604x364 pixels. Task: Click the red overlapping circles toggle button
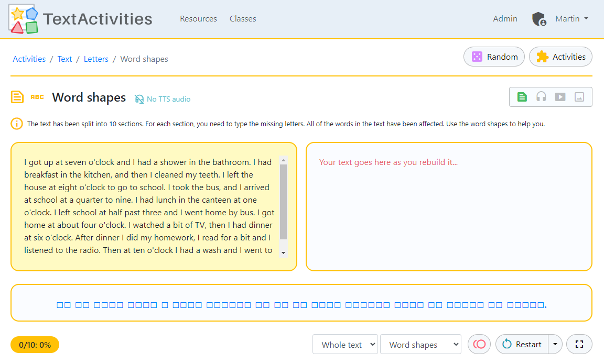point(479,344)
